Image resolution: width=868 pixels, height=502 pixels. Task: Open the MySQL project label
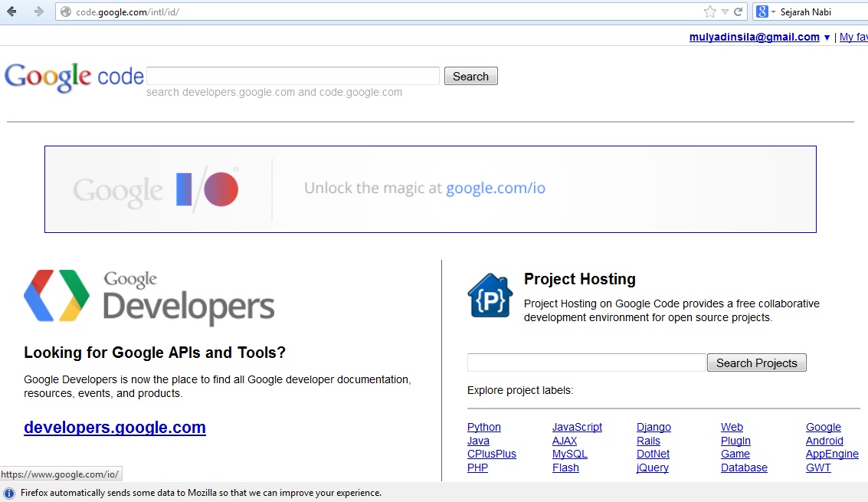(x=570, y=454)
